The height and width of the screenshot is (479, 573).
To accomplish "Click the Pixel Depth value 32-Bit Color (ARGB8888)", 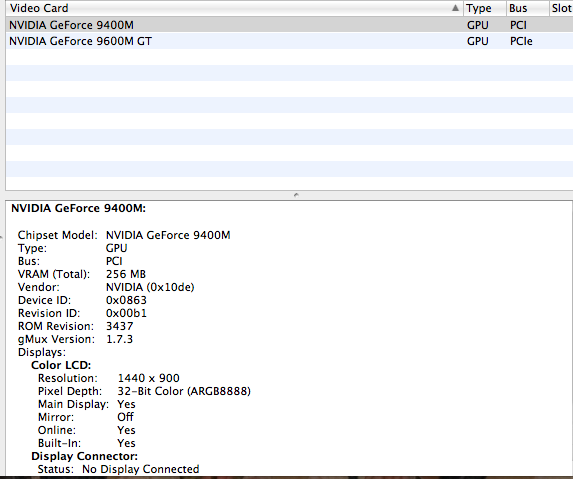I will [184, 391].
